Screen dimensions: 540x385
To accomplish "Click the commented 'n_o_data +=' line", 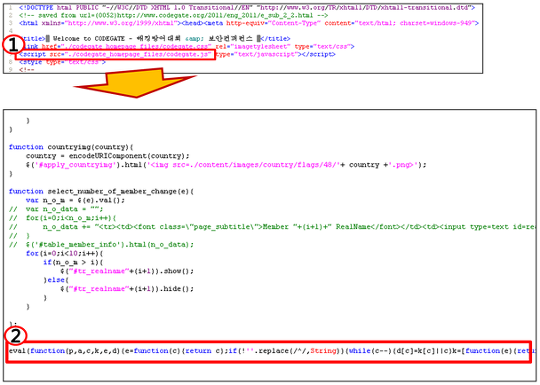I will (x=272, y=227).
